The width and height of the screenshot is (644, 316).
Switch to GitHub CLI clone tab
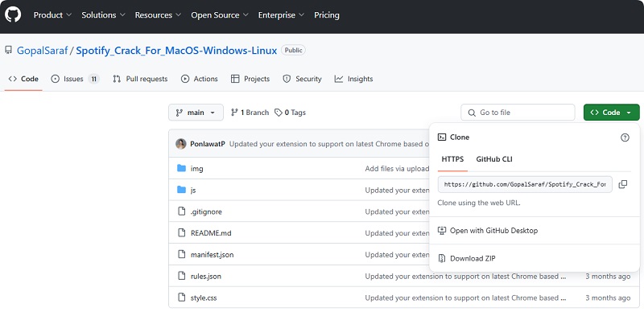[x=494, y=159]
